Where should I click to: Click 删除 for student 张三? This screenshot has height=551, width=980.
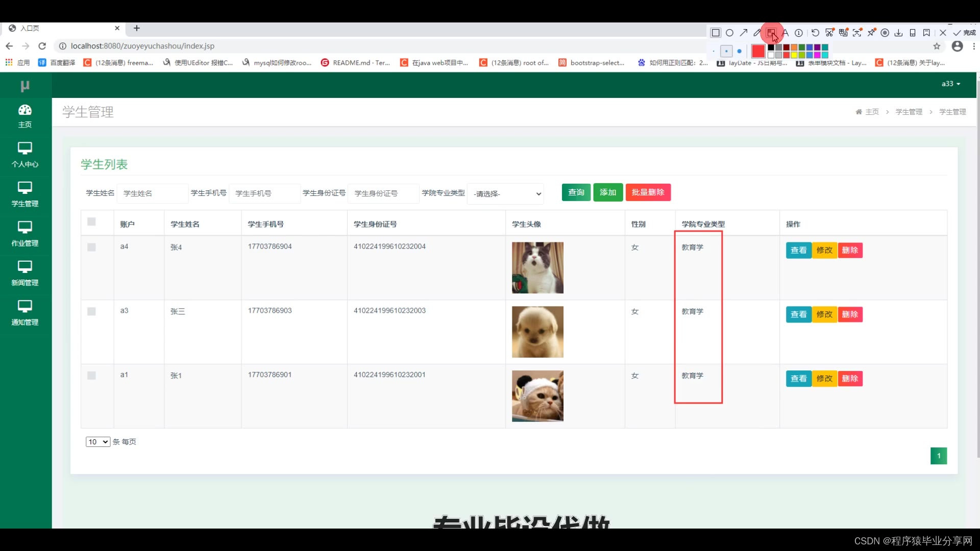click(x=850, y=314)
